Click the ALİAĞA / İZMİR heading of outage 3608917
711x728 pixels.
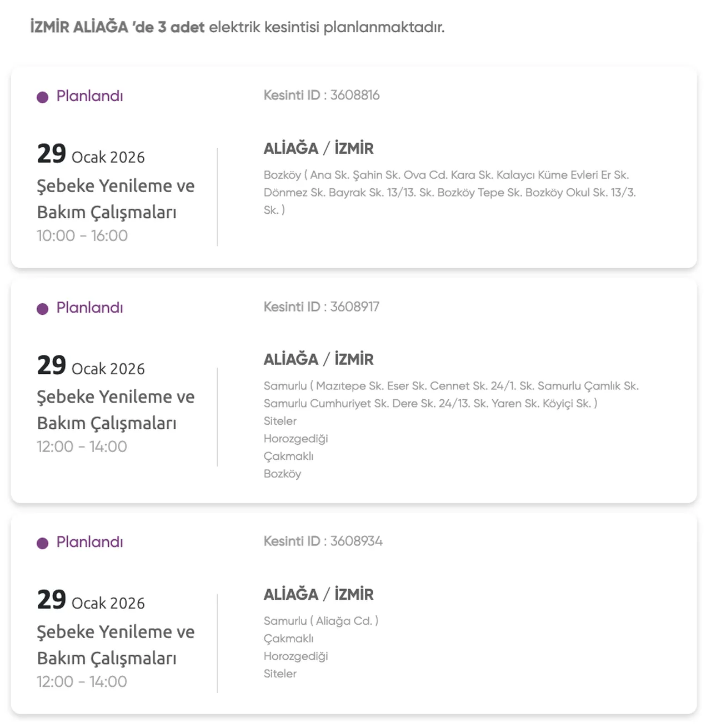(x=318, y=359)
